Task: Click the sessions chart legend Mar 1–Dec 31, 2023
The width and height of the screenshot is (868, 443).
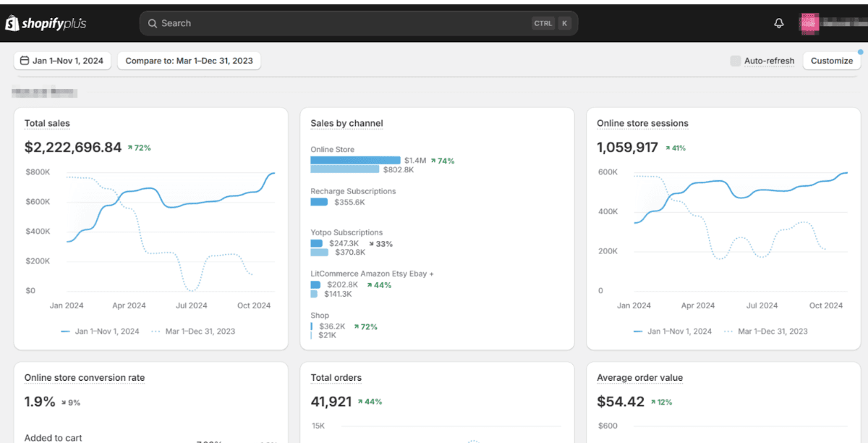Action: pos(766,332)
